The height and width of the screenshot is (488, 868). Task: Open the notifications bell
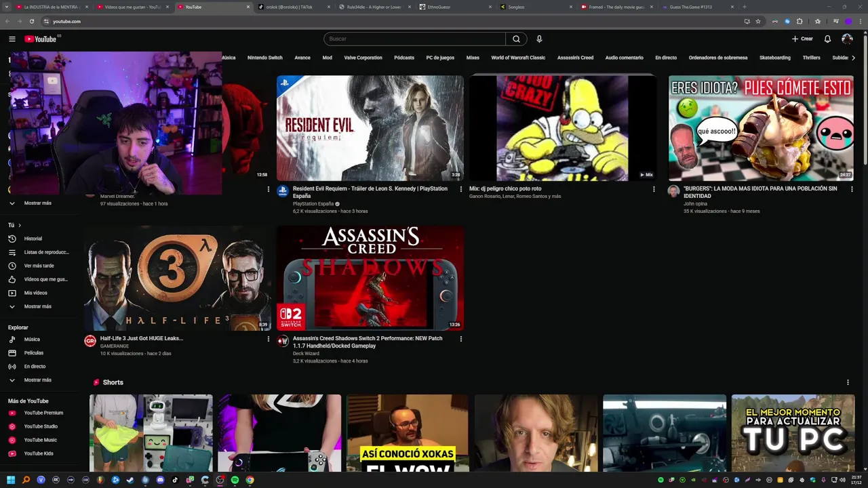click(x=827, y=39)
